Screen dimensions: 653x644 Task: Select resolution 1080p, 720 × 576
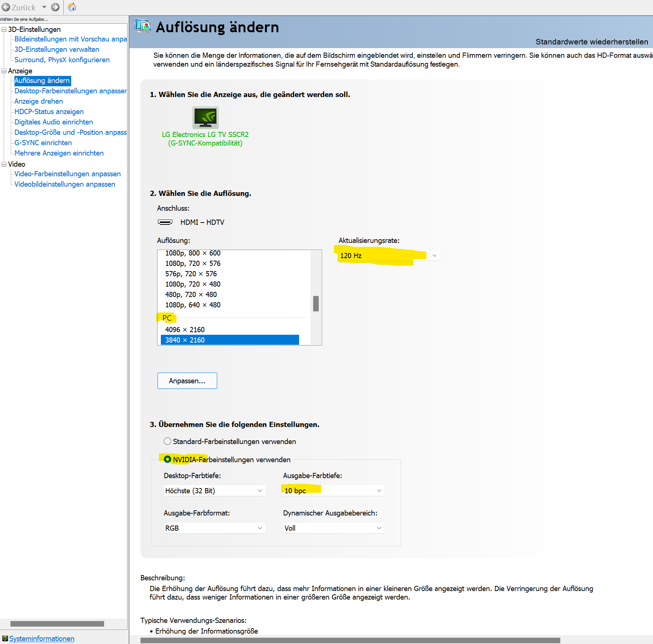[193, 263]
